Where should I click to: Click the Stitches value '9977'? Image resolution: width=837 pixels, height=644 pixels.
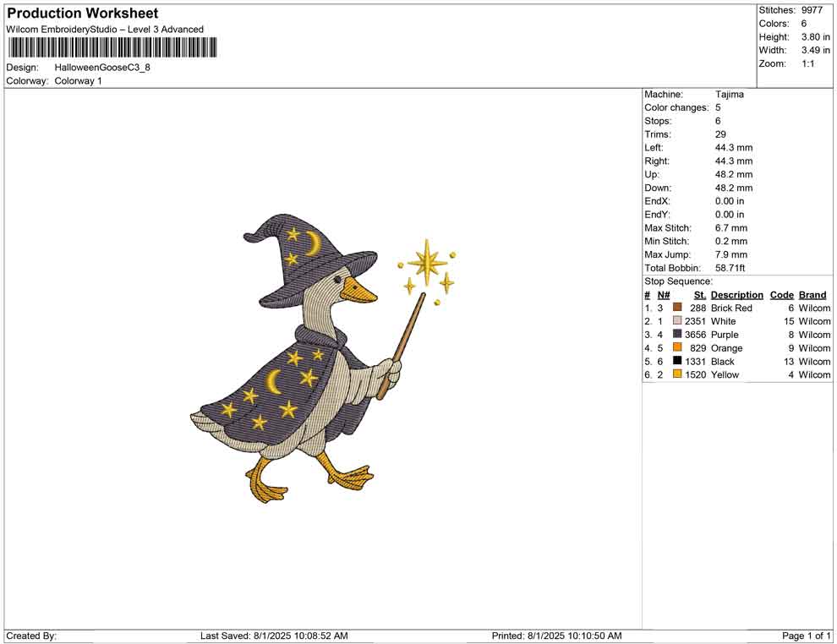tap(812, 10)
